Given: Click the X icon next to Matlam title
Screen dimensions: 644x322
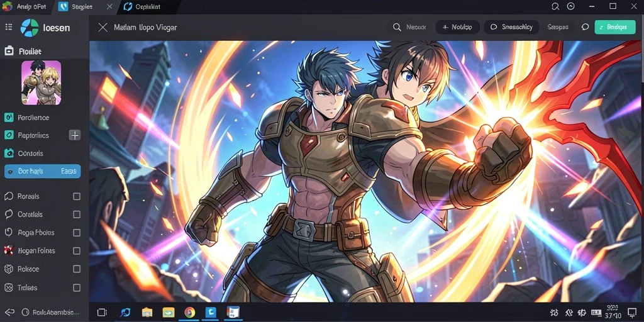Looking at the screenshot, I should coord(103,28).
